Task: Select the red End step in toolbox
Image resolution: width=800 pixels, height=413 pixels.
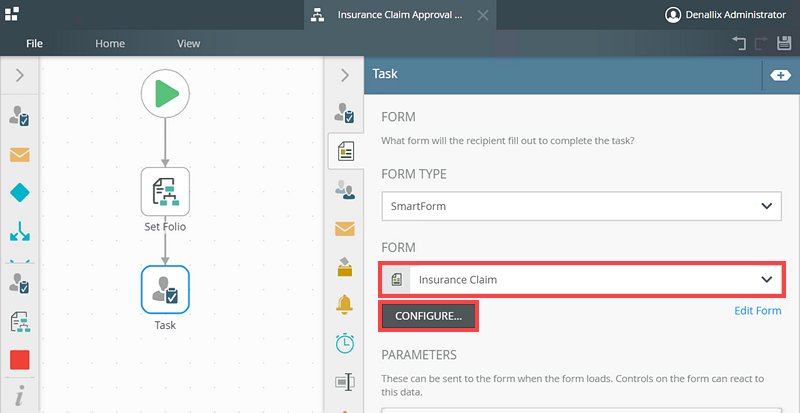Action: pyautogui.click(x=19, y=360)
